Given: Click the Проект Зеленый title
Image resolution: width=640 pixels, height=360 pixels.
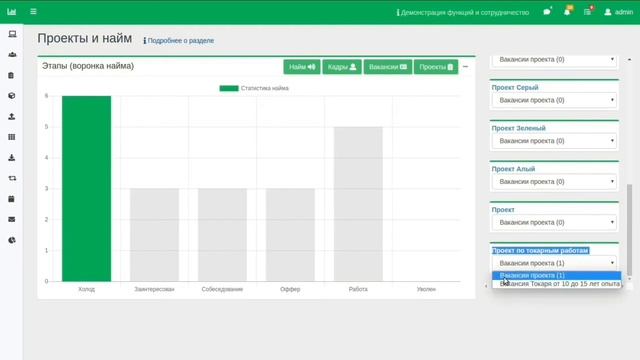Looking at the screenshot, I should (x=518, y=128).
